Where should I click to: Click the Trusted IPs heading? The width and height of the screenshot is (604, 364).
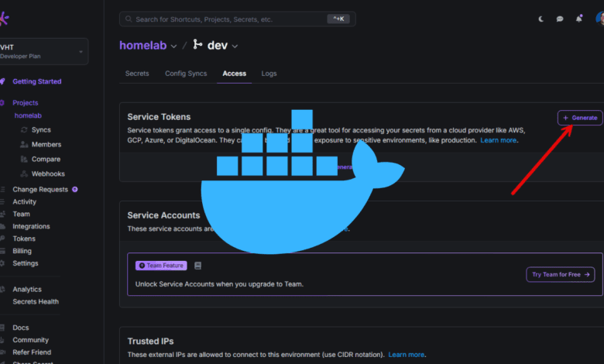(x=151, y=342)
